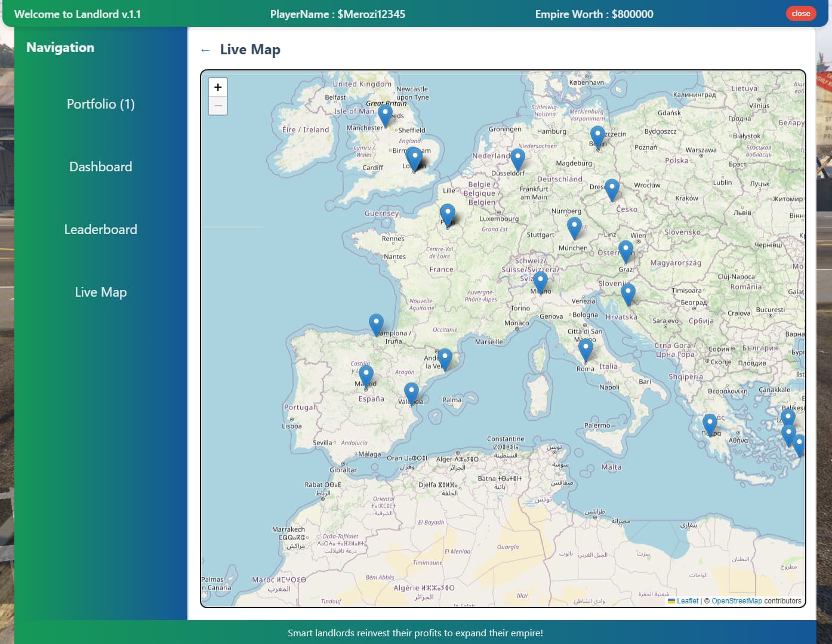Open the Dashboard page

tap(101, 167)
